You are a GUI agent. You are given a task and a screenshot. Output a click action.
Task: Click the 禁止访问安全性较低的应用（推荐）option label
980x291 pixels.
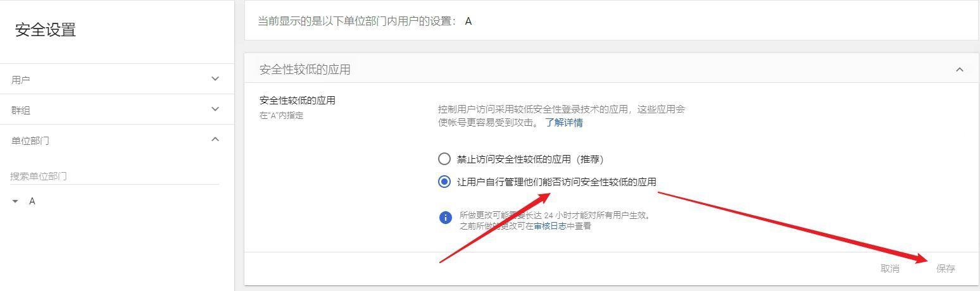tap(535, 159)
